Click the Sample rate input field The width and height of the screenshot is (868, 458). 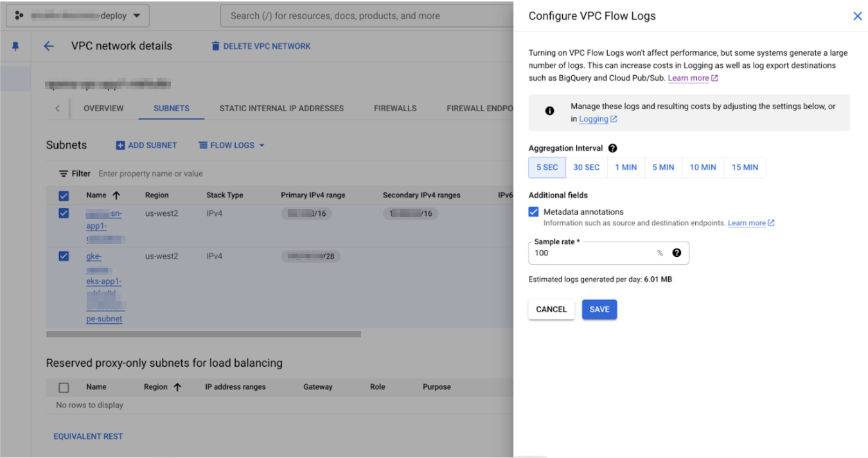(591, 253)
